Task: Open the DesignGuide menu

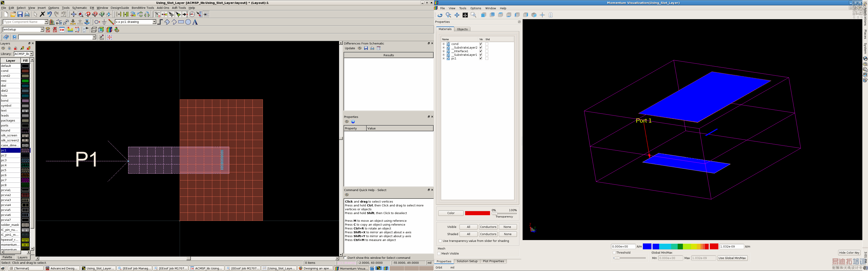Action: (x=120, y=8)
